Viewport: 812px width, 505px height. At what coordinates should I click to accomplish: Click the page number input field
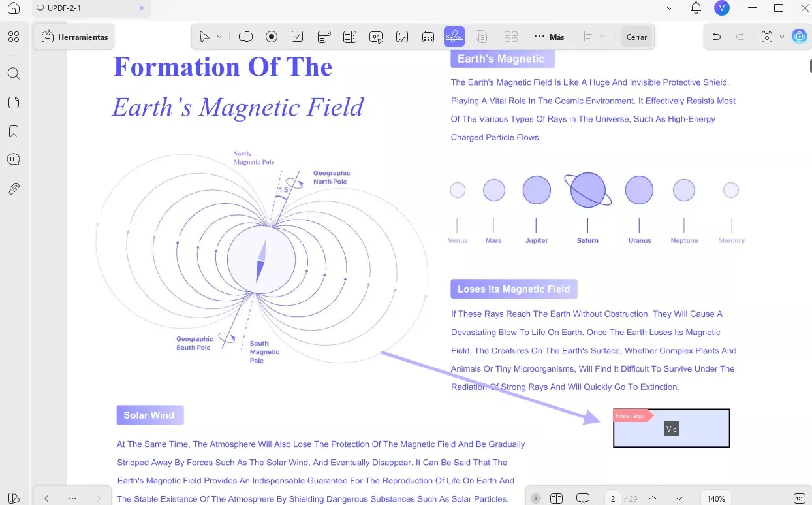click(613, 498)
